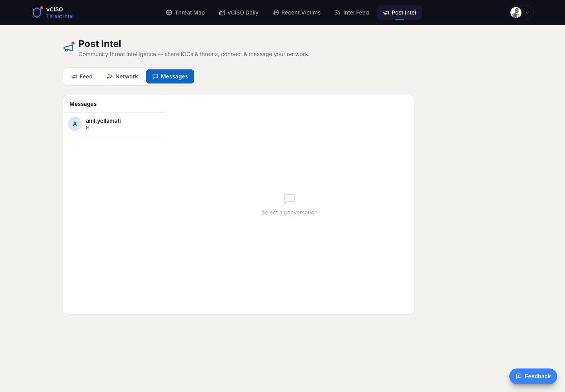Click the target icon beside Recent Victims
The height and width of the screenshot is (392, 565).
tap(276, 13)
